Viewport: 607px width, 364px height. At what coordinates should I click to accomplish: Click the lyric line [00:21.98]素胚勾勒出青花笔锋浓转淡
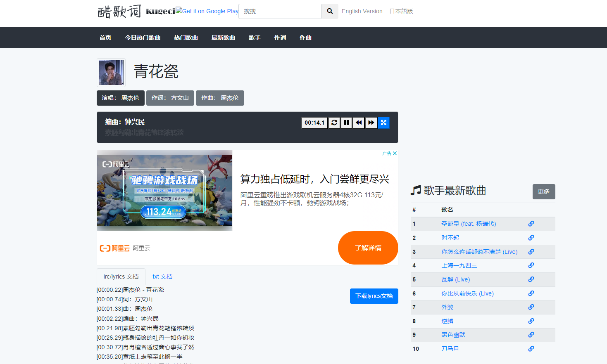click(145, 328)
